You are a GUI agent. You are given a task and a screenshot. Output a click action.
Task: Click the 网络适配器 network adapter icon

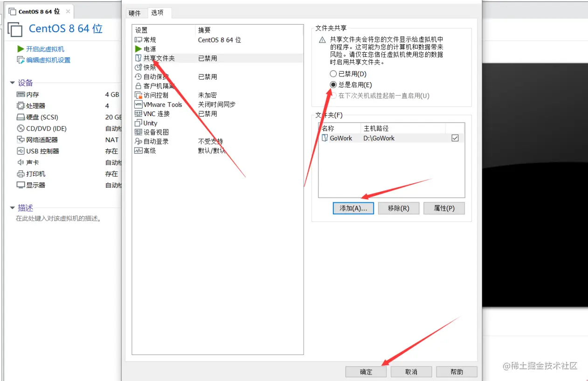[x=21, y=140]
